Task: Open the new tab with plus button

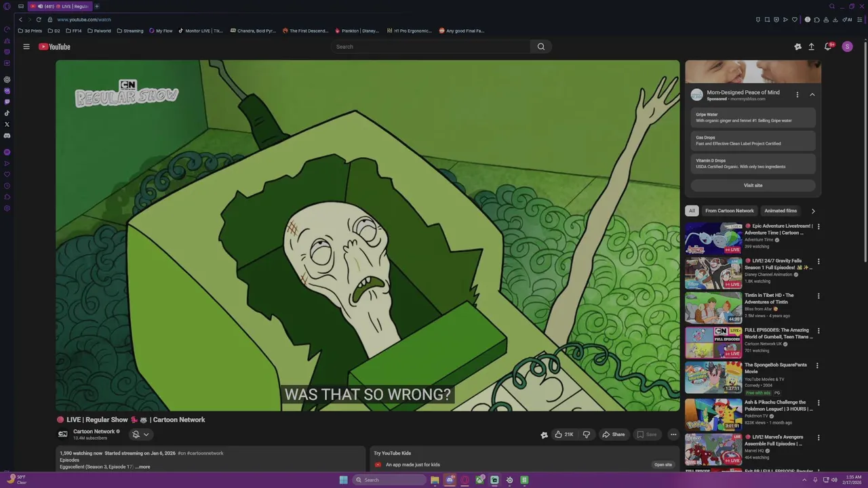Action: pos(97,6)
